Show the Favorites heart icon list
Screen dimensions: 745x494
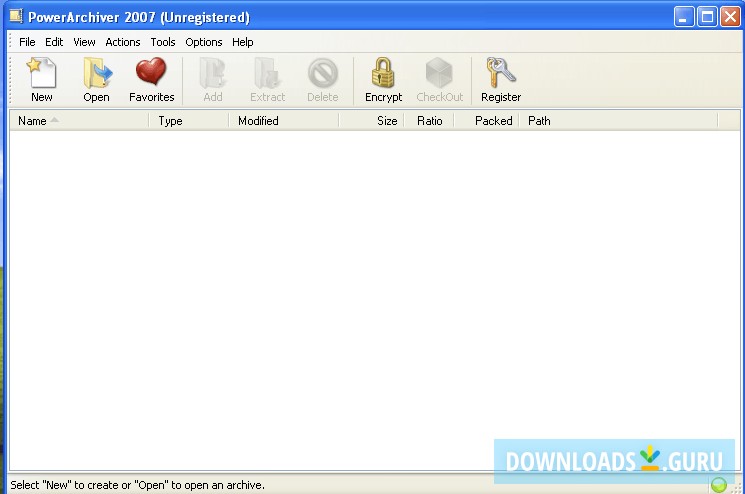point(152,80)
